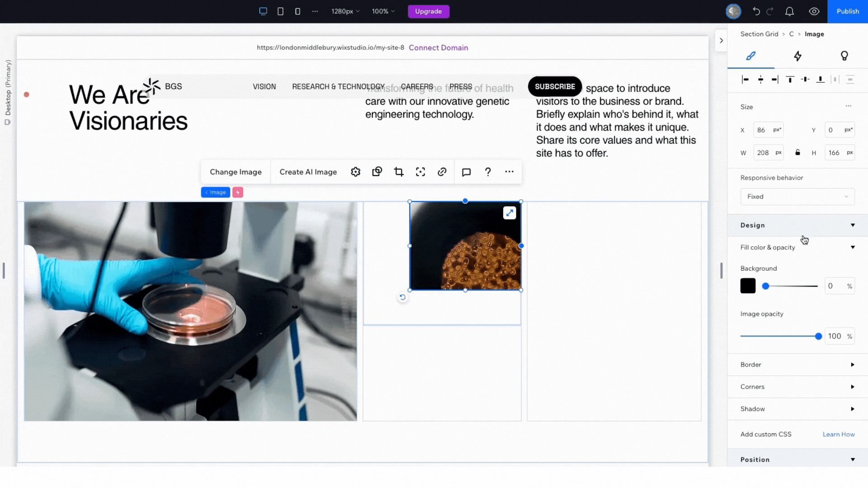The width and height of the screenshot is (868, 488).
Task: Click the CAREERS nav item
Action: pos(417,87)
